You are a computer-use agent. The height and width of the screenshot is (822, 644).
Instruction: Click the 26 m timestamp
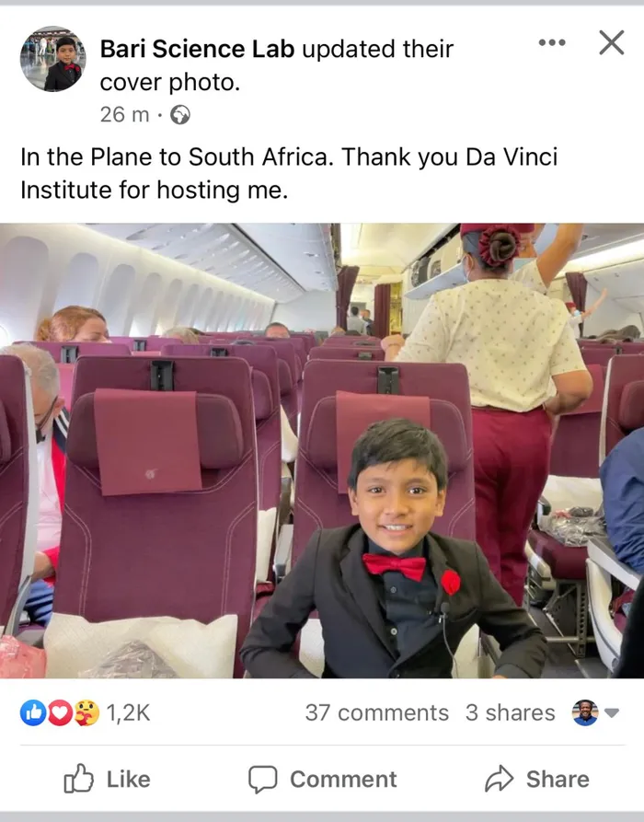tap(124, 115)
